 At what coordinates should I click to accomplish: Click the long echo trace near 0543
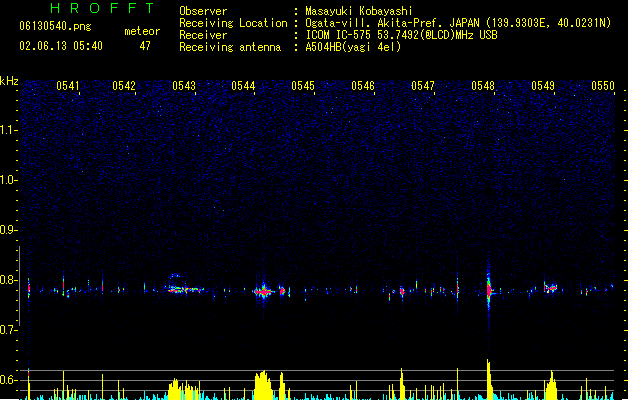point(185,288)
